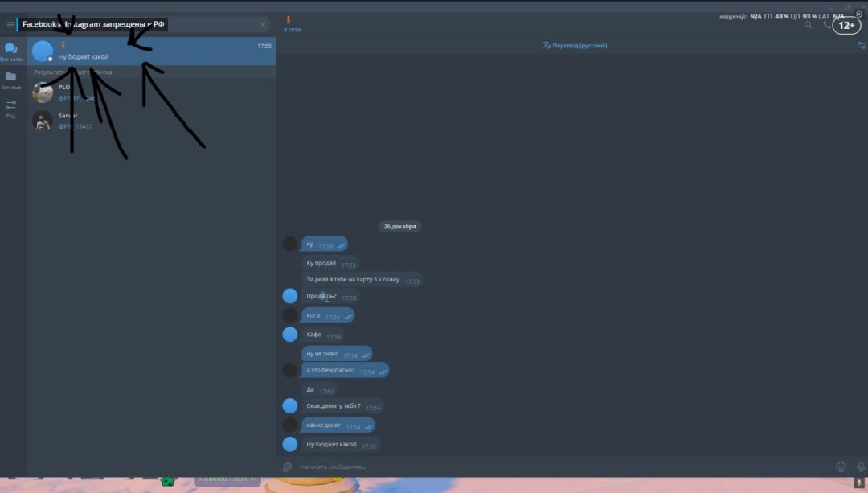
Task: Start a voice call via phone icon
Action: click(827, 25)
